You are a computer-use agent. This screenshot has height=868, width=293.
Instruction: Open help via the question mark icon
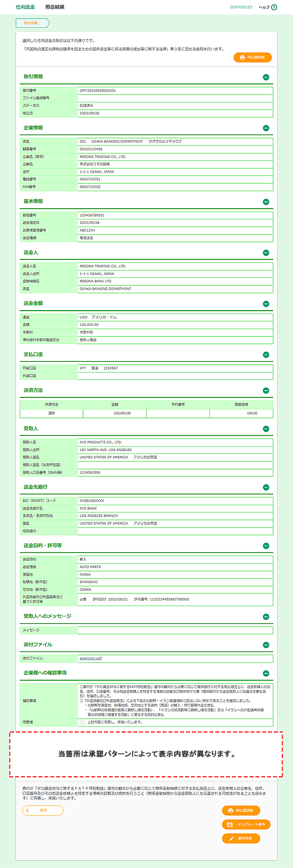(x=274, y=7)
